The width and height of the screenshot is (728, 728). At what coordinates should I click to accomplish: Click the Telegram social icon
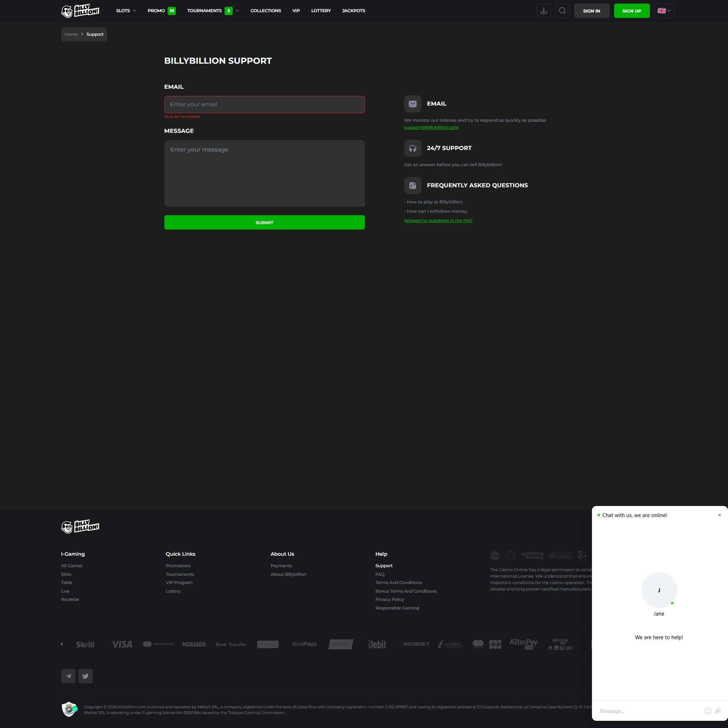coord(68,676)
